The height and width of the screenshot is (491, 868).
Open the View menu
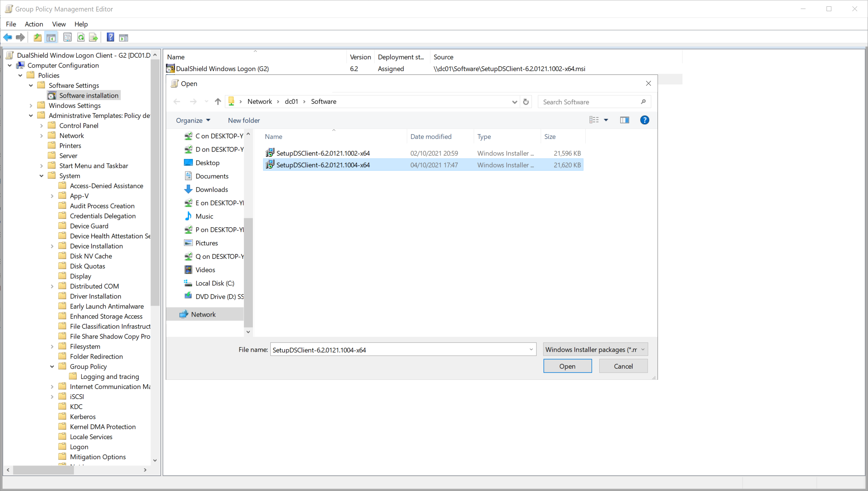[59, 24]
